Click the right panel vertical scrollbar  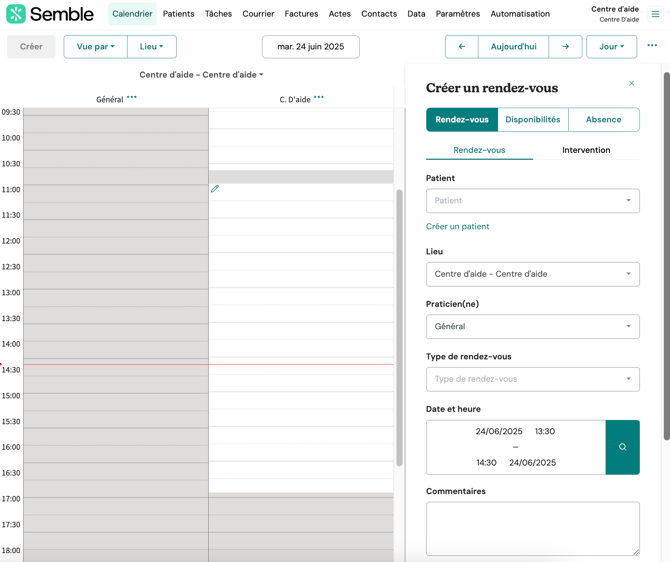(667, 256)
